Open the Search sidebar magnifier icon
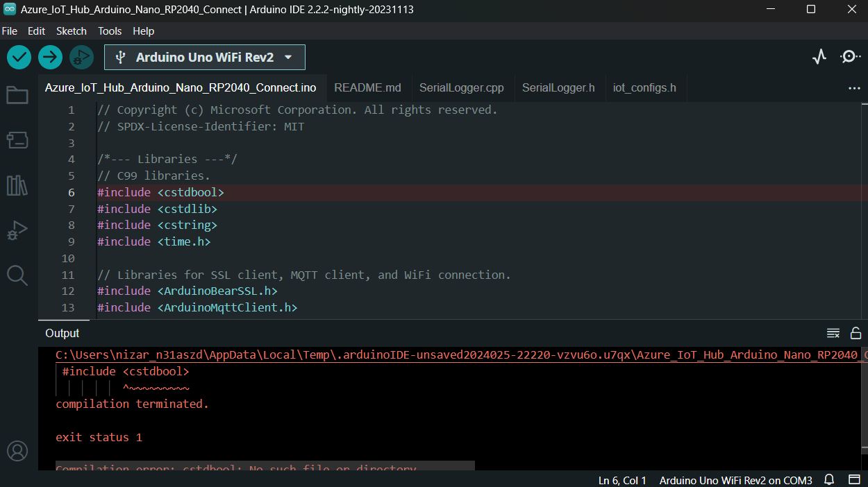This screenshot has height=487, width=868. coord(17,275)
